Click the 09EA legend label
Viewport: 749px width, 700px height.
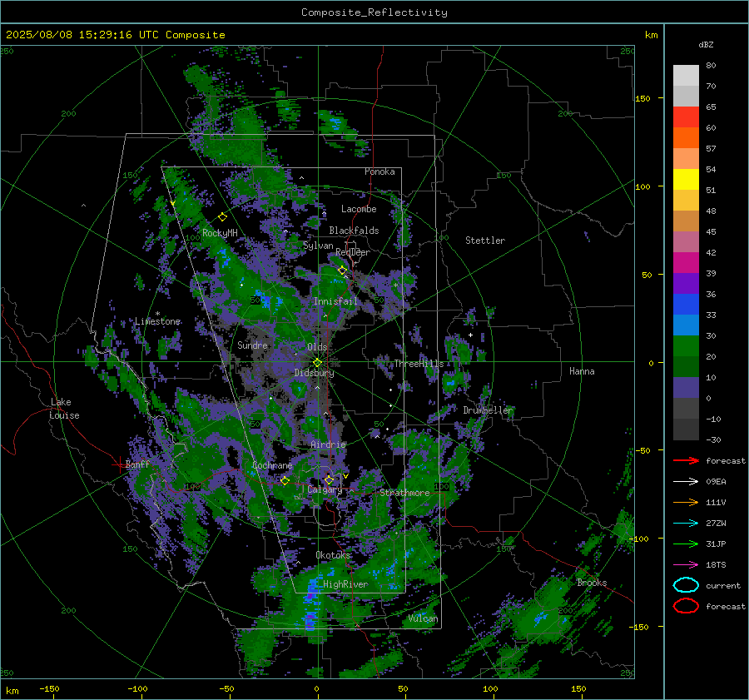pos(716,482)
